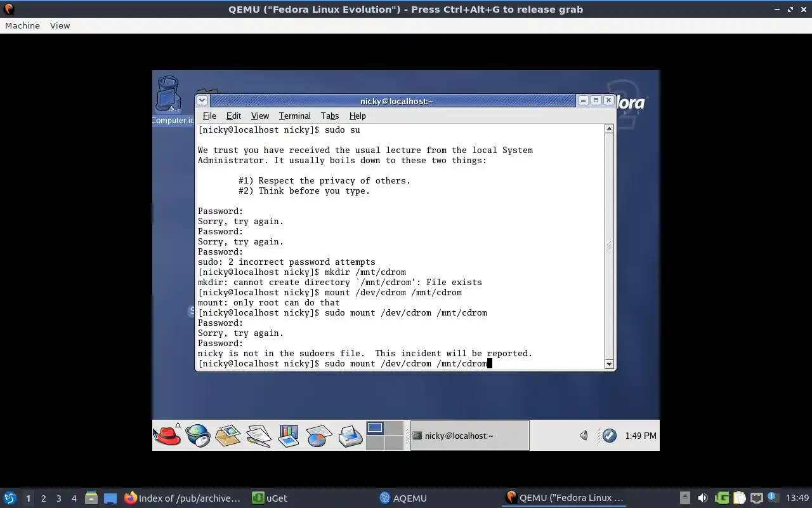Click '#1) Respect the privacy of others.' line
This screenshot has width=812, height=508.
[x=325, y=180]
